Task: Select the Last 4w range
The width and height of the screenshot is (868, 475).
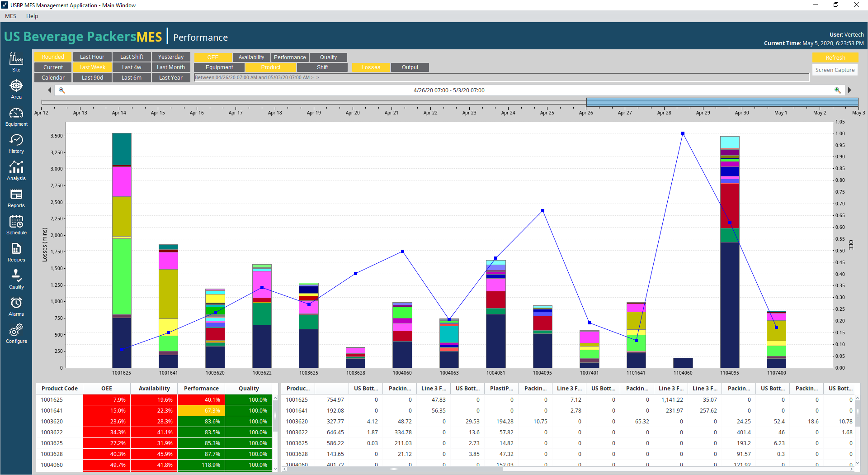Action: pos(132,67)
